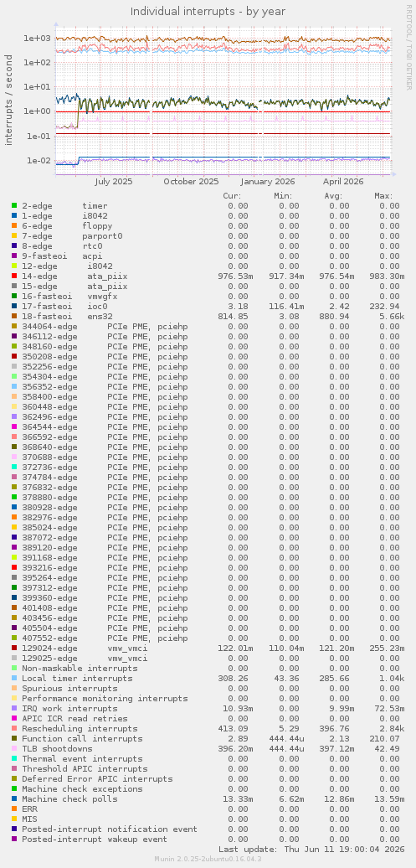Viewport: 416px width, 868px height.
Task: Click the Local timer interrupts color swatch
Action: click(14, 678)
